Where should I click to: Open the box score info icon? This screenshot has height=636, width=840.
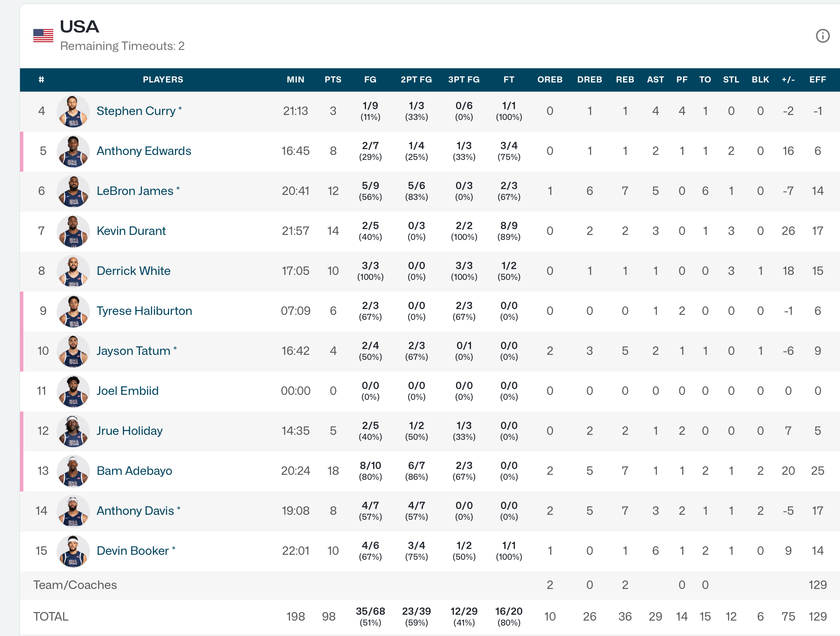[x=823, y=36]
